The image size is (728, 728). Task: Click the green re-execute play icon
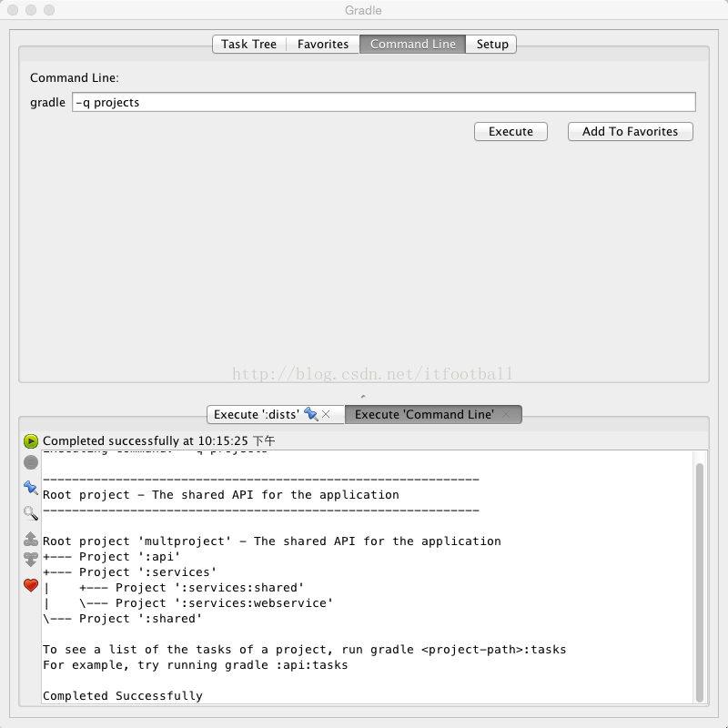[x=31, y=441]
